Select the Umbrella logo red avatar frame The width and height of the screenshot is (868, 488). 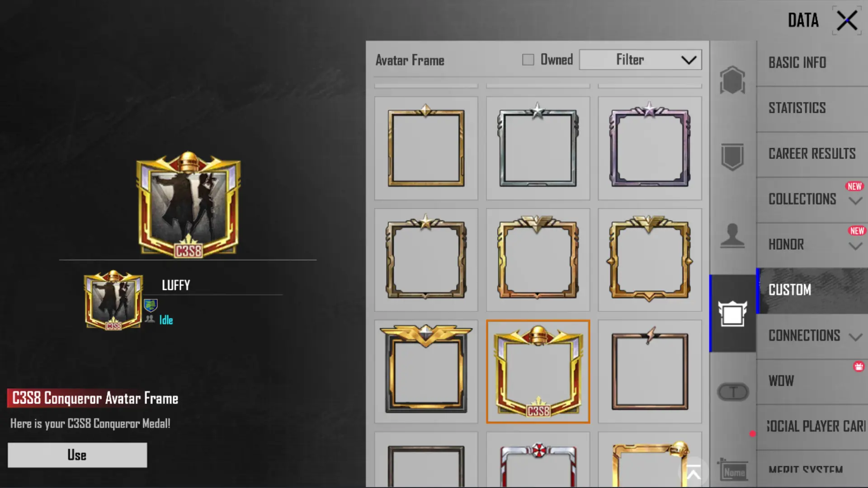pyautogui.click(x=538, y=460)
